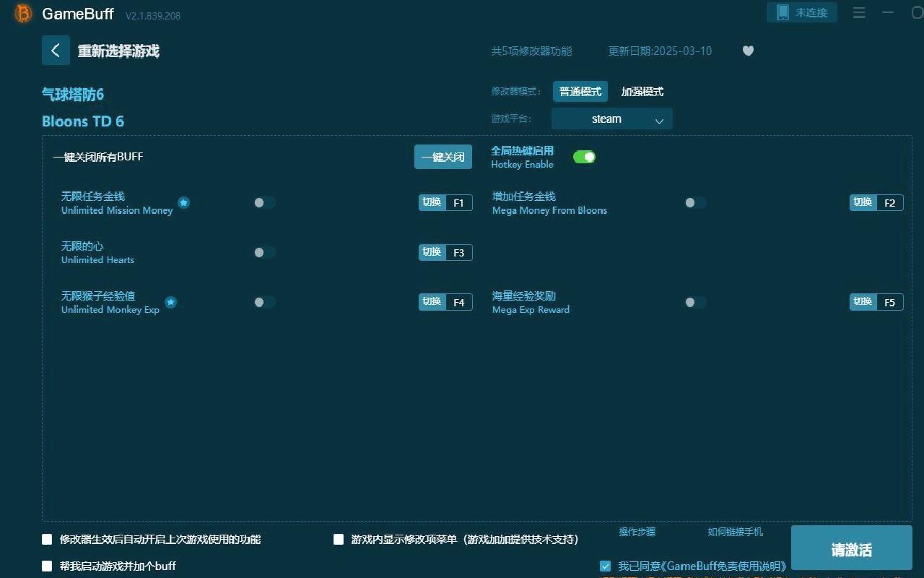The width and height of the screenshot is (924, 578).
Task: Click the phone icon next to 未连接
Action: (783, 12)
